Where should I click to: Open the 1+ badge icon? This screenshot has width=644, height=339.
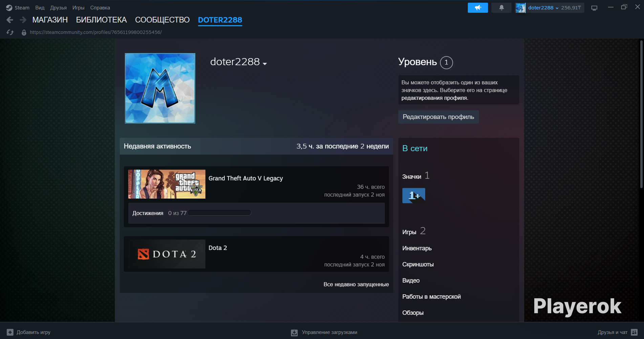(414, 196)
